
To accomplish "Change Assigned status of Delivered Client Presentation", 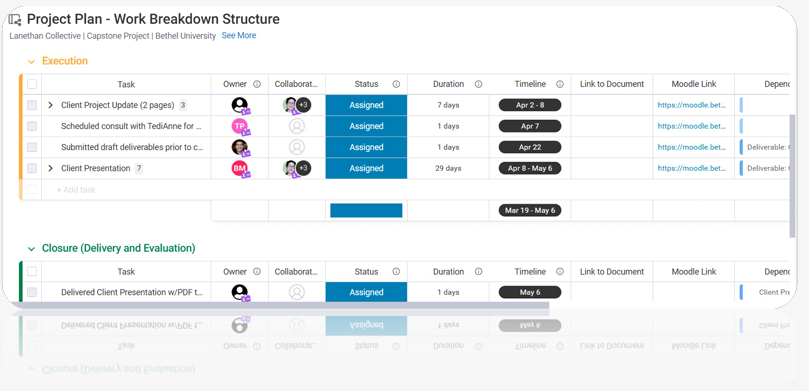I will tap(366, 292).
